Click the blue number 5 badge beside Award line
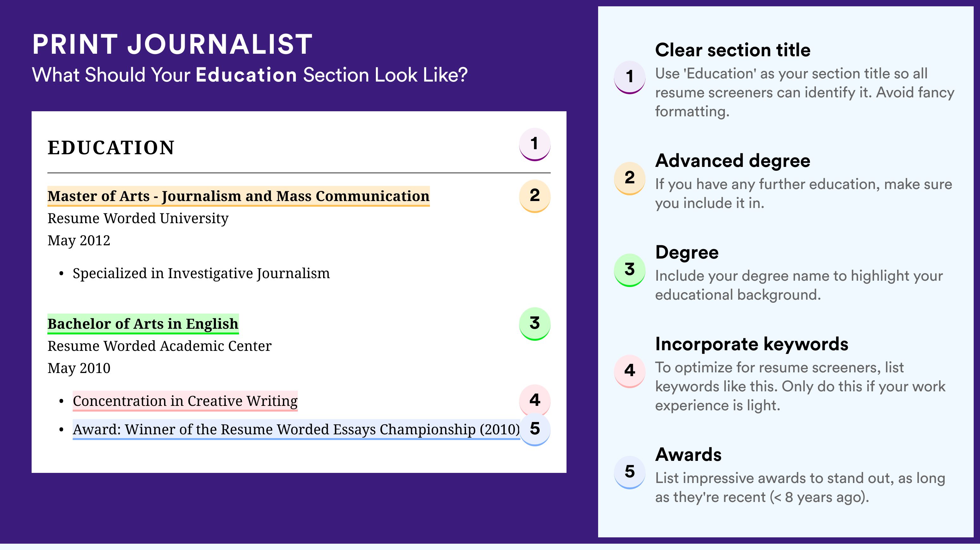 click(x=535, y=430)
